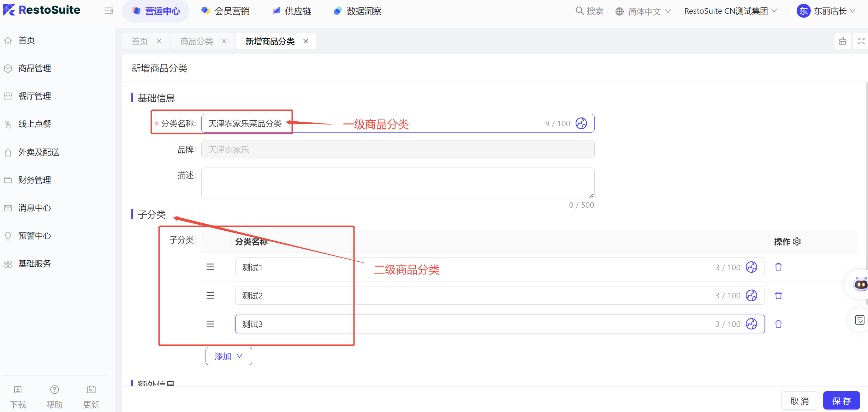Click translate icon for 测试1 row
The image size is (868, 412).
pyautogui.click(x=751, y=267)
